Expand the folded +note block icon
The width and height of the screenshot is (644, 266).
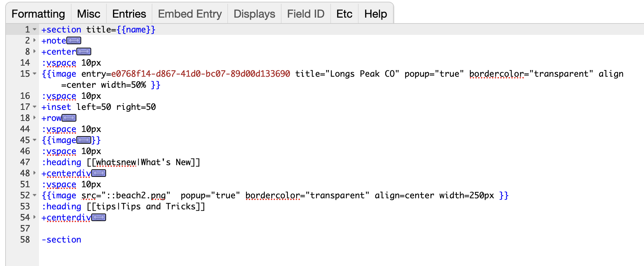[74, 41]
